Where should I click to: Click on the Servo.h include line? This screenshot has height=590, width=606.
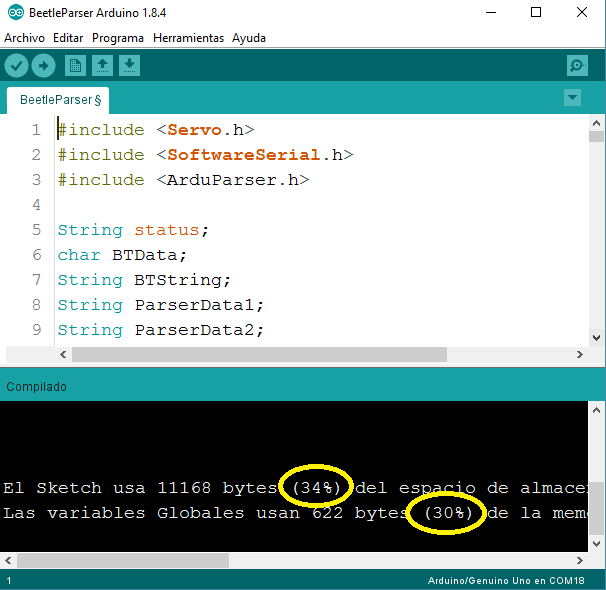pos(156,130)
